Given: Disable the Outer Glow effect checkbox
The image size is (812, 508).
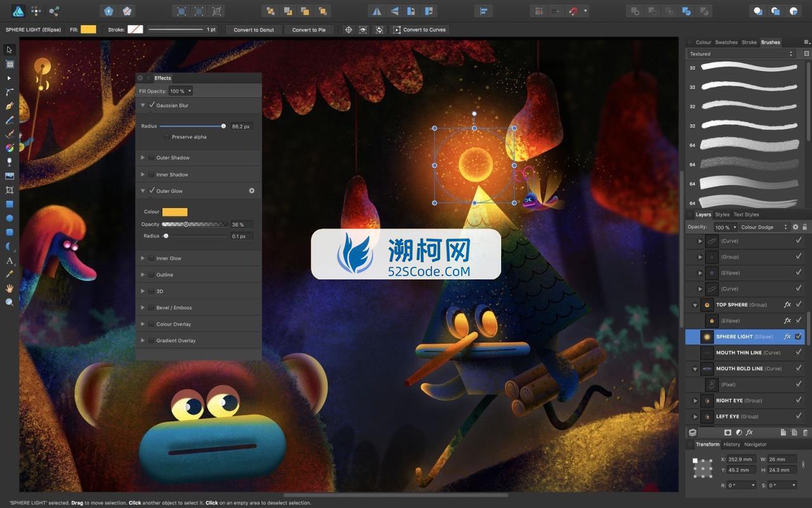Looking at the screenshot, I should tap(152, 190).
